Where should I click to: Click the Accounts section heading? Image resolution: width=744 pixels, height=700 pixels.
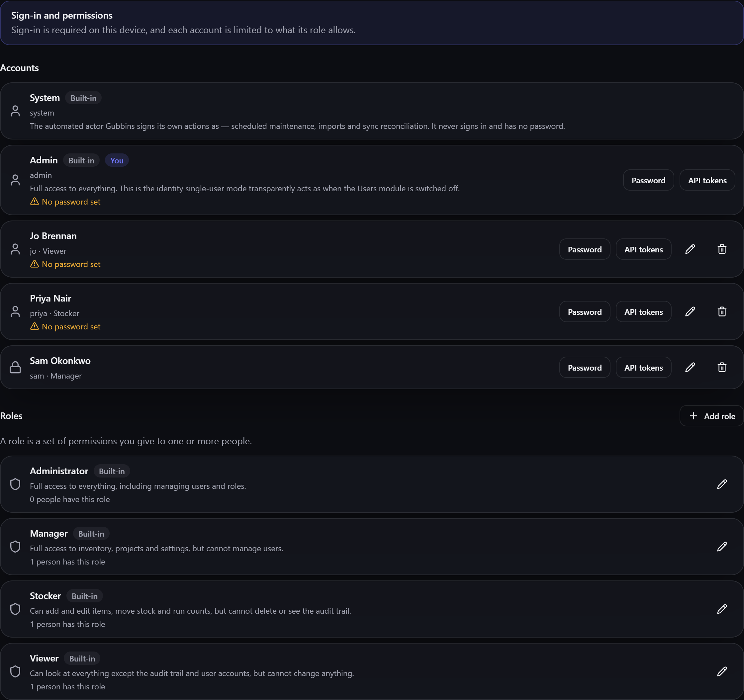point(20,68)
